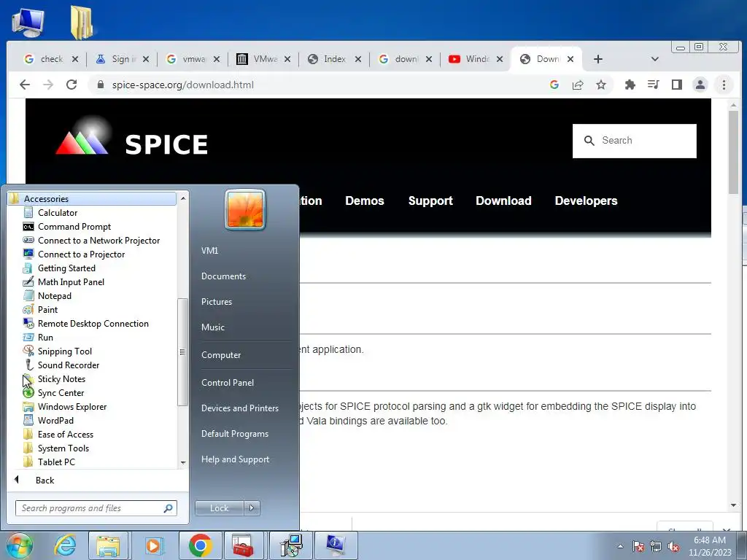The width and height of the screenshot is (747, 560).
Task: Open Calculator from Accessories list
Action: pyautogui.click(x=57, y=213)
